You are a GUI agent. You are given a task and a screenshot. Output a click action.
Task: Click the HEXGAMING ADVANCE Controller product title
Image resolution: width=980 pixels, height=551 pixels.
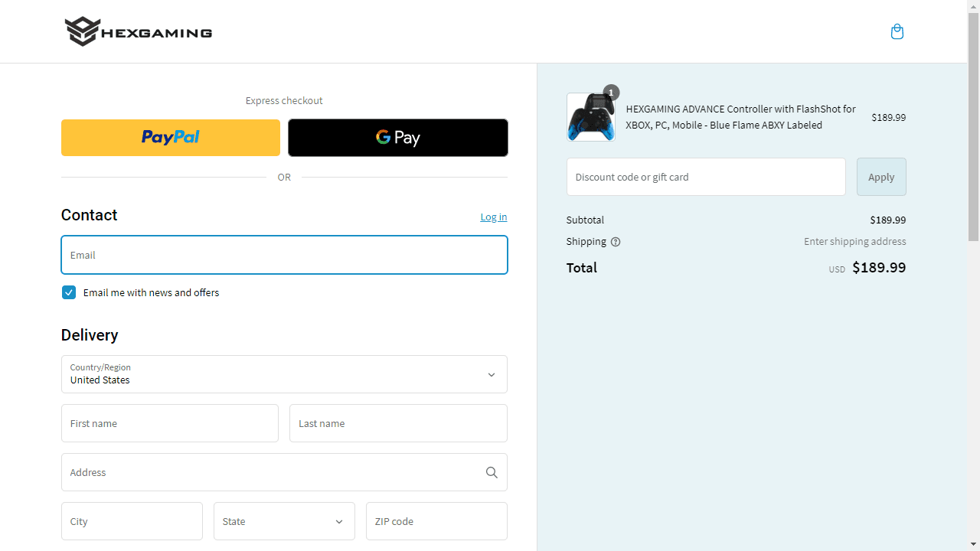(740, 117)
